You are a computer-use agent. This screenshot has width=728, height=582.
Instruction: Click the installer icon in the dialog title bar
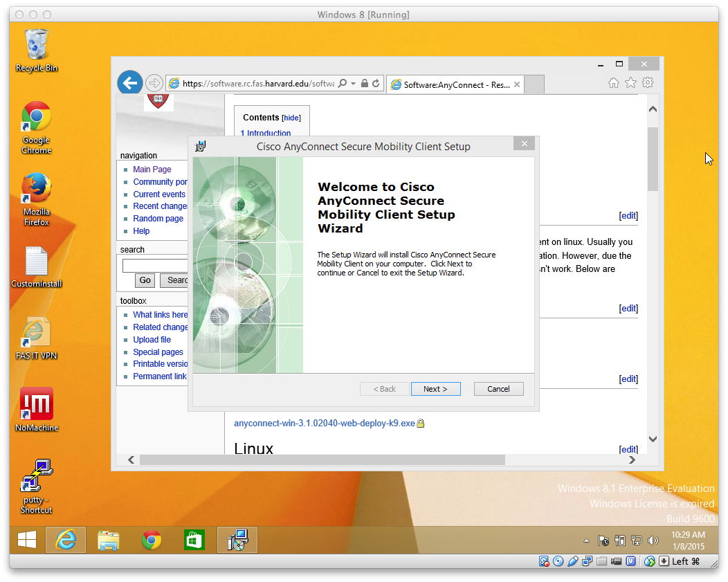[x=200, y=147]
